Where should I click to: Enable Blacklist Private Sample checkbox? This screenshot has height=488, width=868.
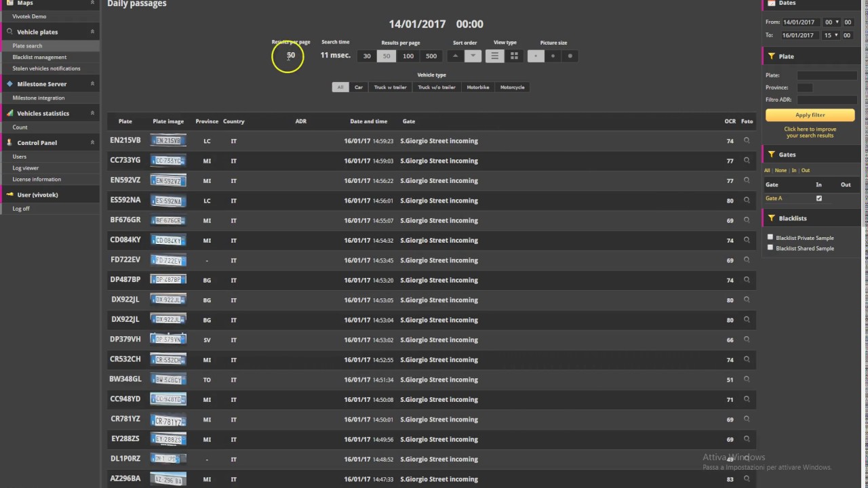pos(770,237)
